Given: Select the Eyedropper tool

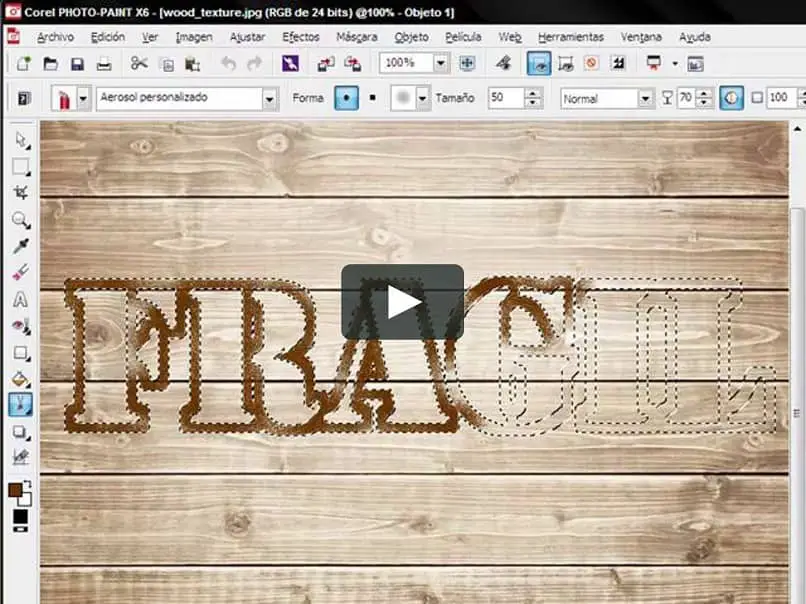Looking at the screenshot, I should click(x=21, y=246).
